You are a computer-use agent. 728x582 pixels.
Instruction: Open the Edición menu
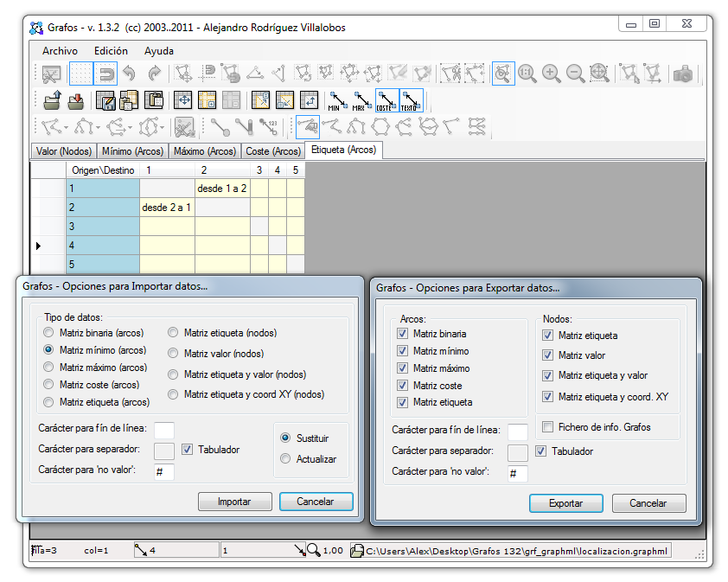pyautogui.click(x=111, y=51)
